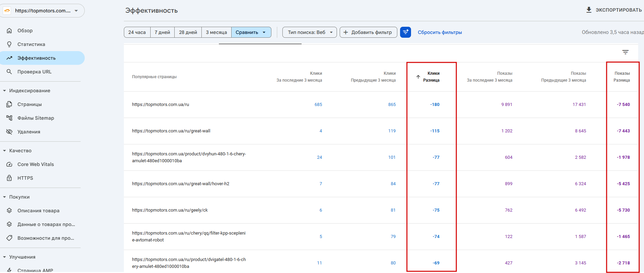This screenshot has height=273, width=644.
Task: Collapse the Покупки section
Action: [x=4, y=197]
